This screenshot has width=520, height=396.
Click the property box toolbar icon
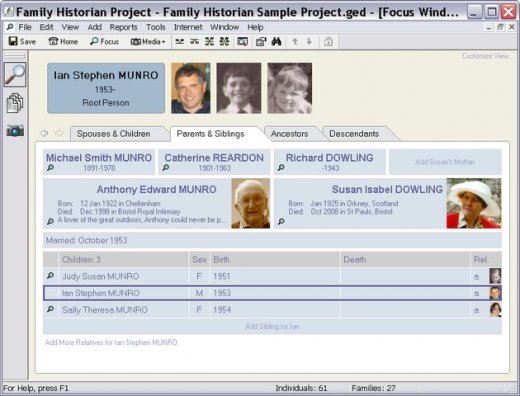pyautogui.click(x=261, y=41)
